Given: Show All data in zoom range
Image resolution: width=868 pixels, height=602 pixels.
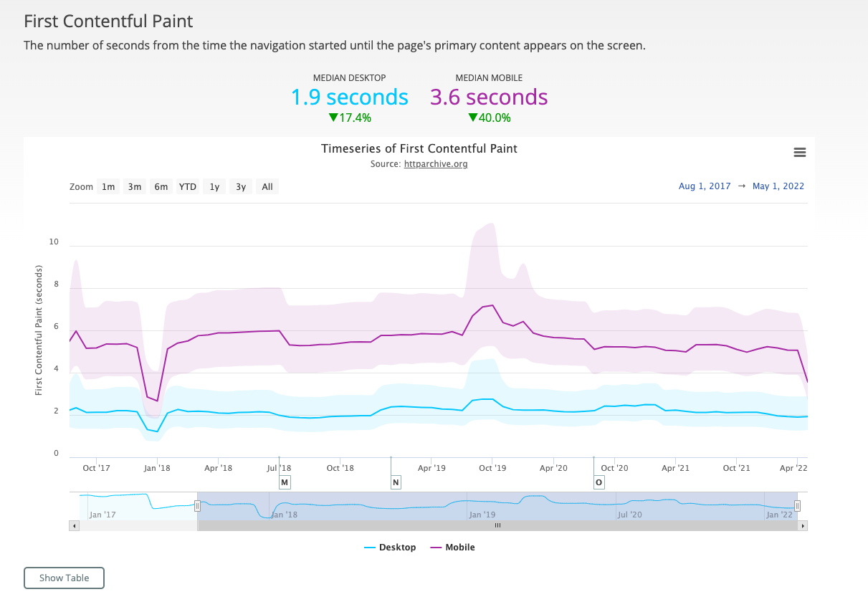Looking at the screenshot, I should [x=267, y=187].
